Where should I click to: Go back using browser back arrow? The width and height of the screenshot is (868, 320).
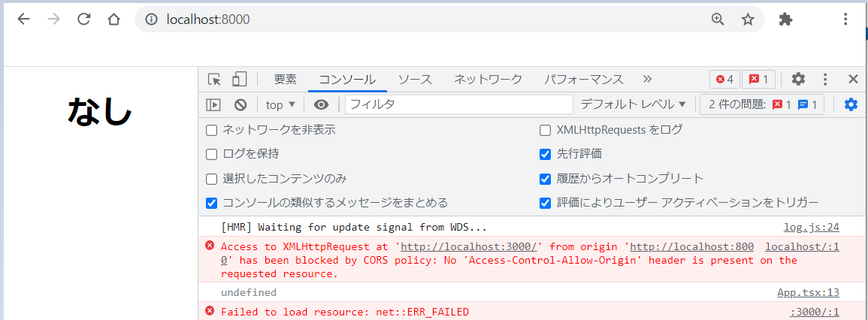pos(23,20)
